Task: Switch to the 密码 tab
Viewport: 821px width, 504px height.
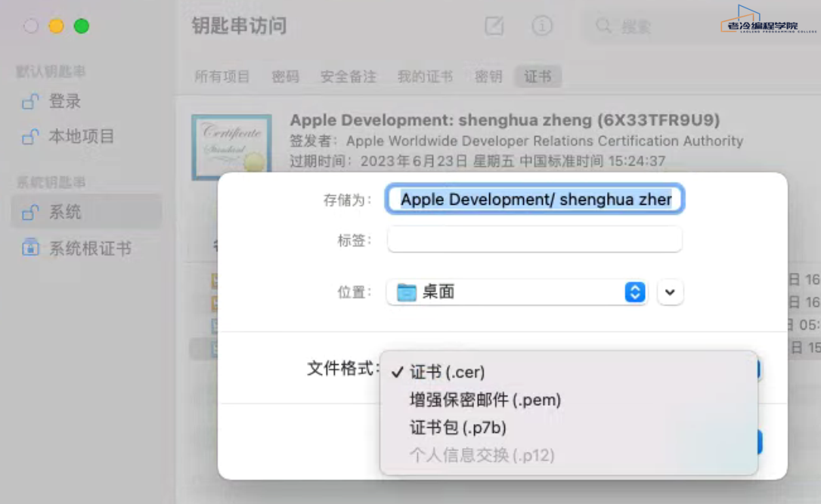Action: click(x=285, y=77)
